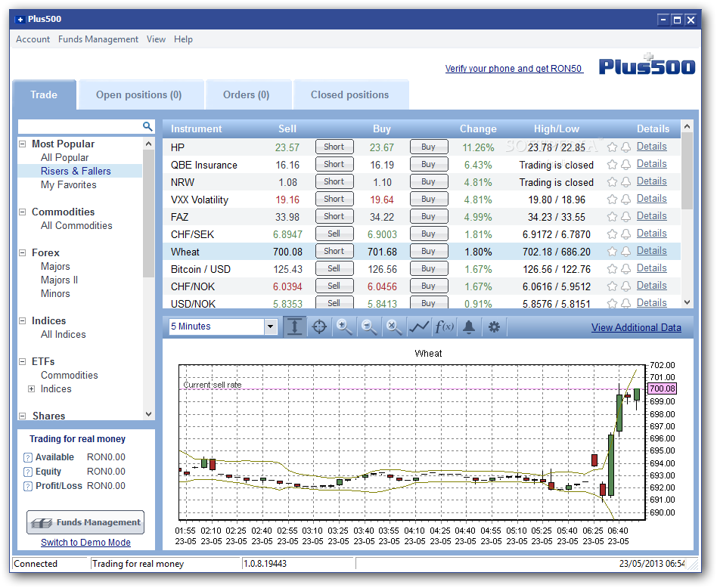Select All Commodities in sidebar

click(x=76, y=226)
